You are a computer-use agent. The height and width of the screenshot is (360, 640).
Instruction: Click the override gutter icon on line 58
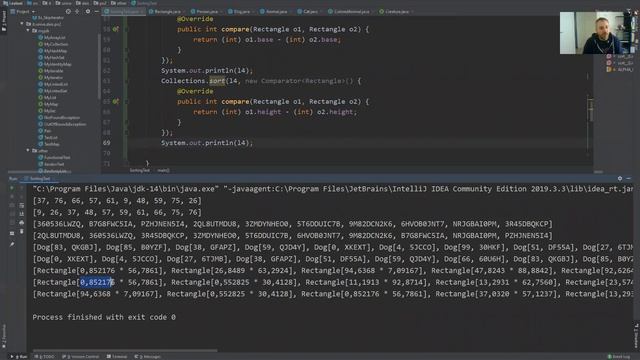click(x=116, y=29)
